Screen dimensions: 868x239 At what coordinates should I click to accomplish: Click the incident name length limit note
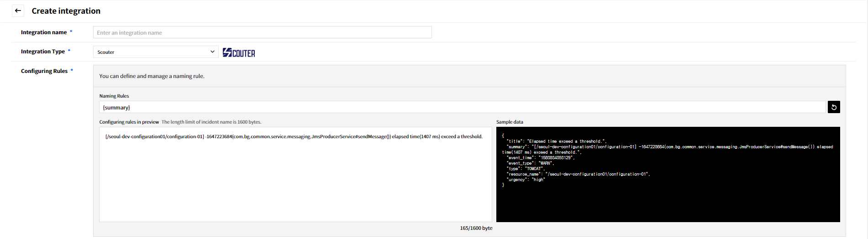point(211,122)
